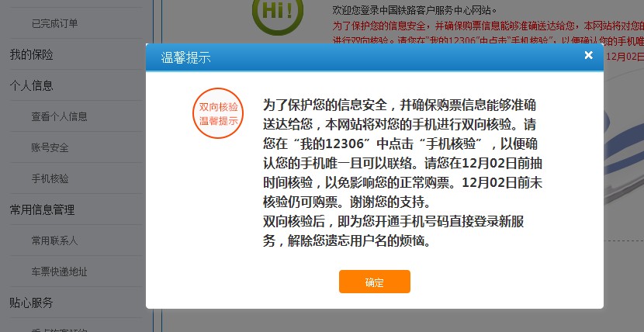Open 常用联系人 list
Image resolution: width=644 pixels, height=332 pixels.
pos(54,240)
